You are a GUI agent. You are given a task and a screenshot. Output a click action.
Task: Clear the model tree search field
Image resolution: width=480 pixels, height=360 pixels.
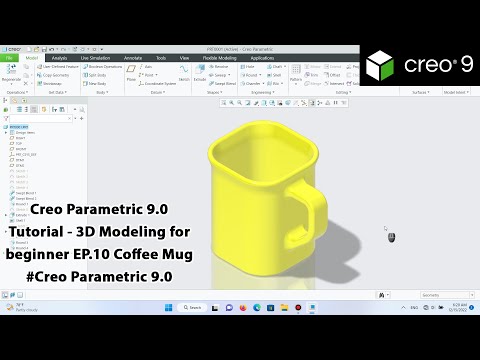pos(70,118)
